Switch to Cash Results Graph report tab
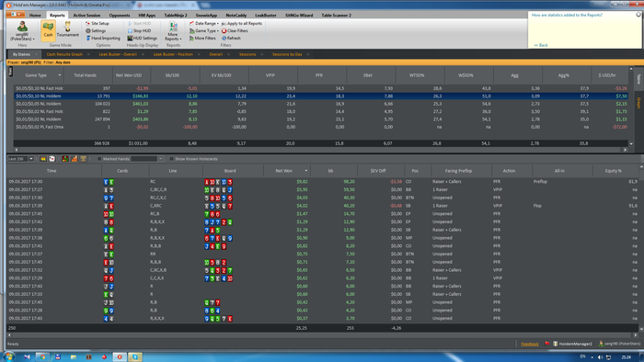 click(64, 54)
